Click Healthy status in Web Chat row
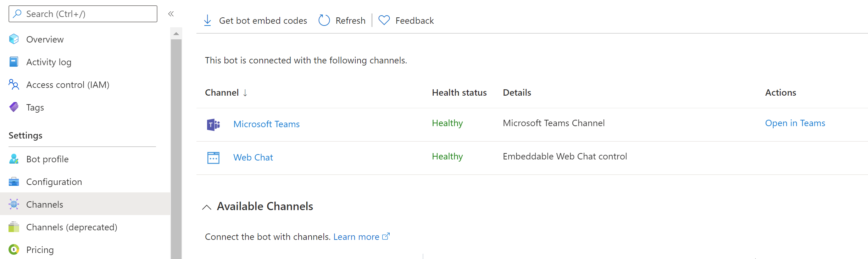This screenshot has width=868, height=259. (x=447, y=156)
